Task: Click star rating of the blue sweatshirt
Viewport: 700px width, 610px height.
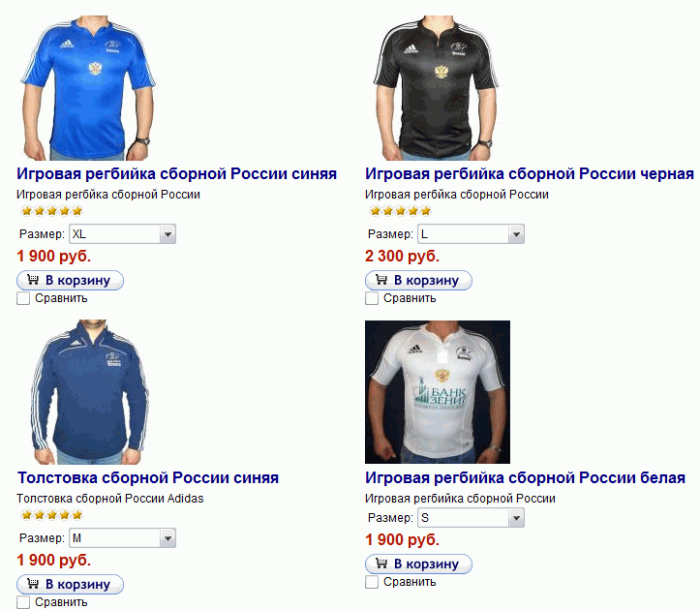Action: (50, 515)
